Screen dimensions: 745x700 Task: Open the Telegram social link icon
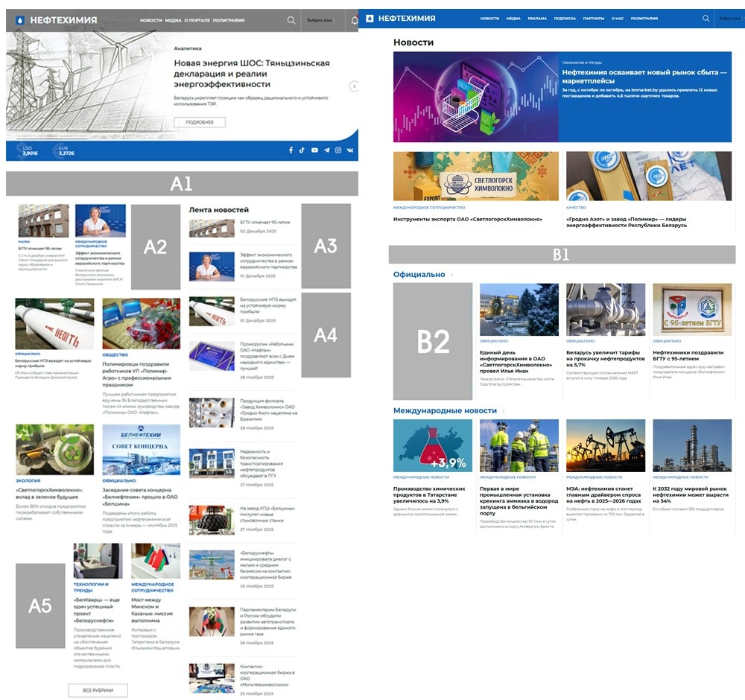pos(326,150)
